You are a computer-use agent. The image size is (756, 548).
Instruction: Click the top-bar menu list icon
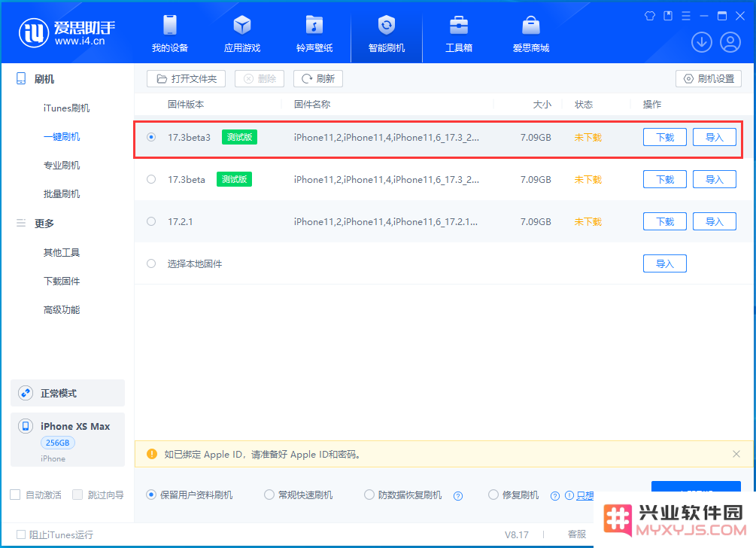[x=685, y=16]
